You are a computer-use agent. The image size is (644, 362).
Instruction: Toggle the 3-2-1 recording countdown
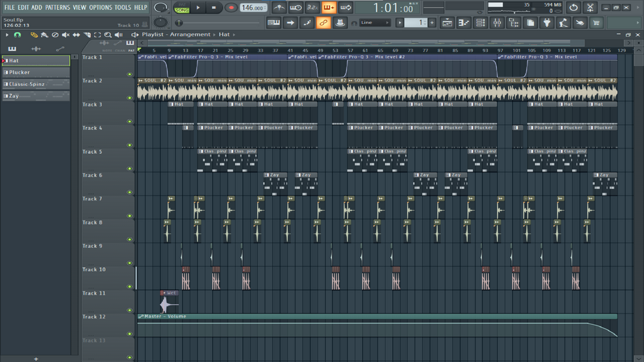coord(312,8)
